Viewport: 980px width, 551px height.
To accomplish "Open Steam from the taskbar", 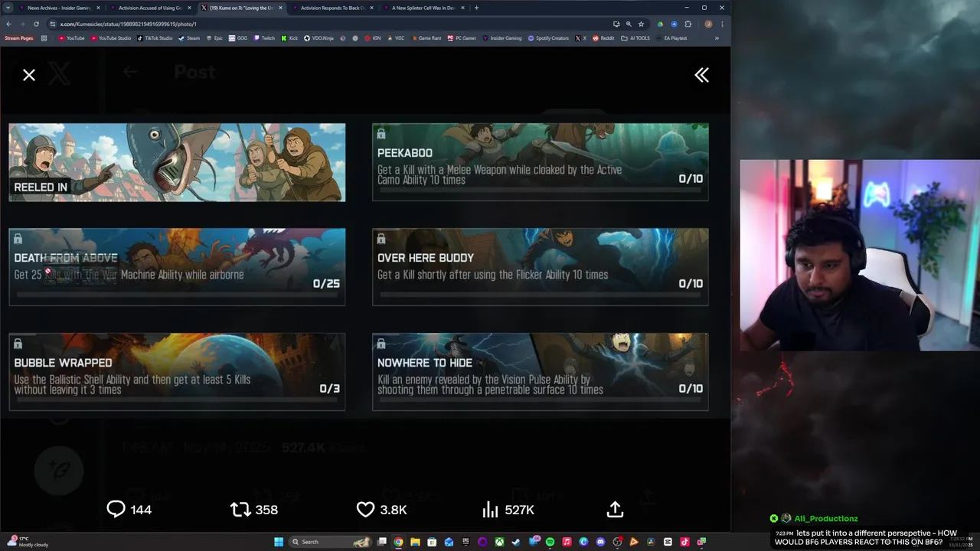I will [516, 542].
